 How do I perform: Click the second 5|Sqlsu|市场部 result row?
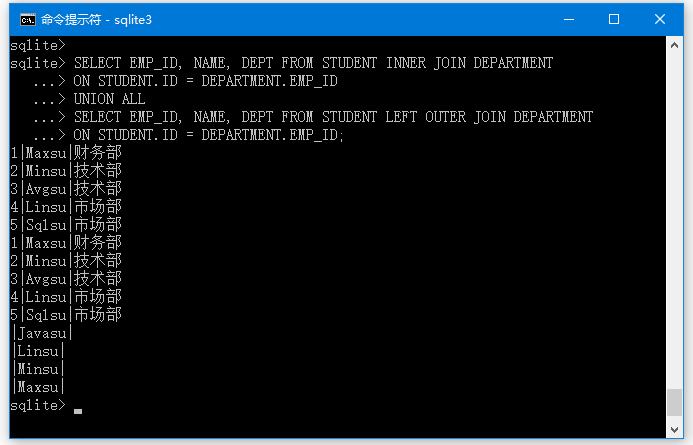(66, 315)
